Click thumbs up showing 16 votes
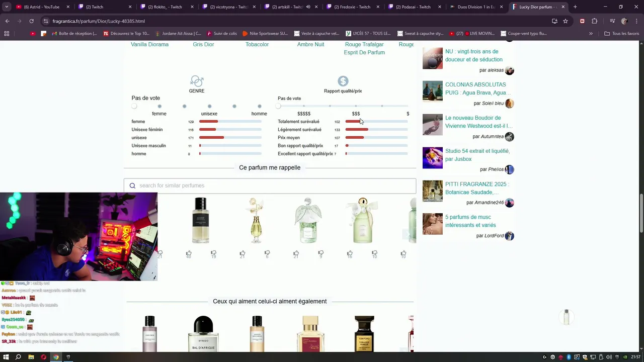The image size is (644, 362). (350, 254)
